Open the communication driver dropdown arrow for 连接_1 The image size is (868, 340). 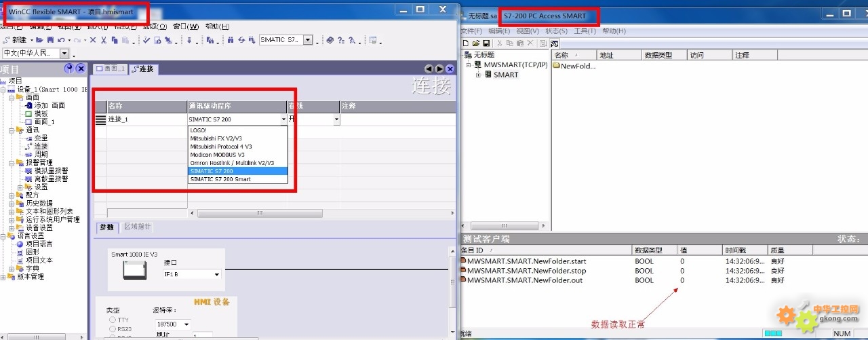283,119
